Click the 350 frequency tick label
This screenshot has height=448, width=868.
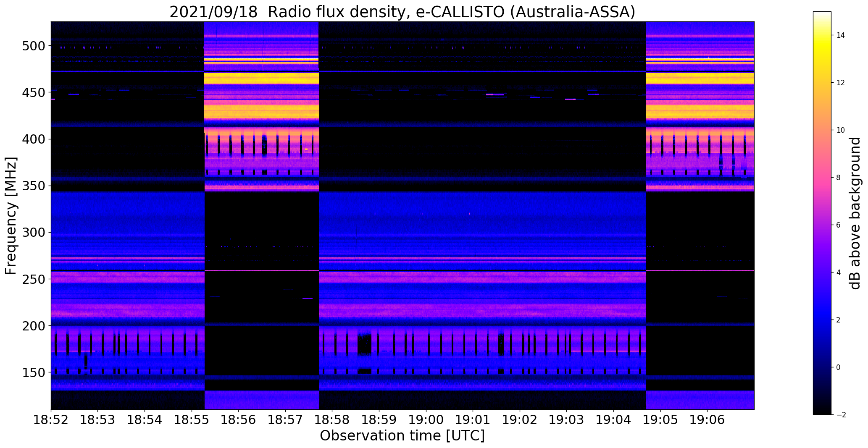[x=33, y=186]
